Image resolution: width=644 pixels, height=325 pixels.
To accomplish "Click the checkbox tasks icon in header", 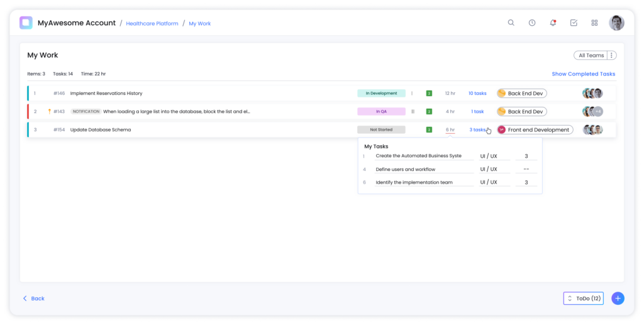I will (574, 23).
